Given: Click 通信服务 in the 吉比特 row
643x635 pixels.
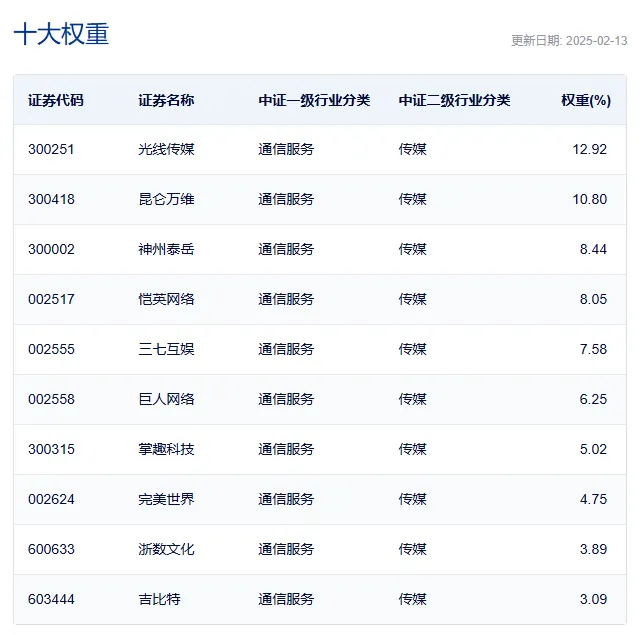Looking at the screenshot, I should pyautogui.click(x=286, y=600).
